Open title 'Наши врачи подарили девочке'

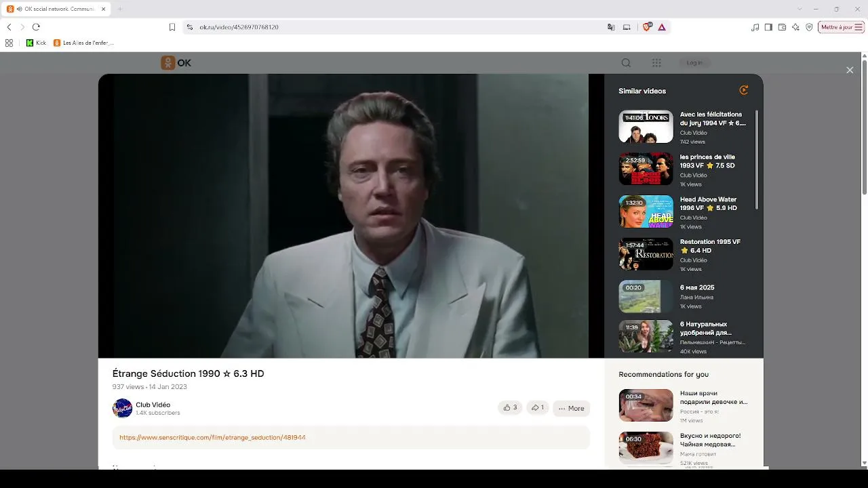713,397
